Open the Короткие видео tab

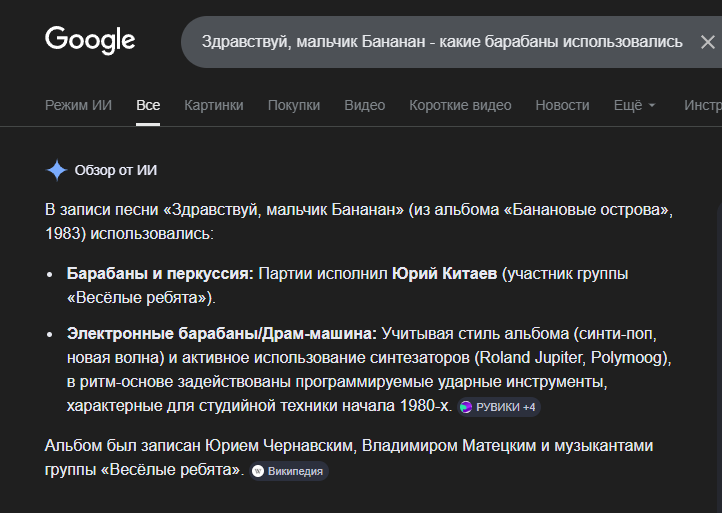click(x=460, y=105)
